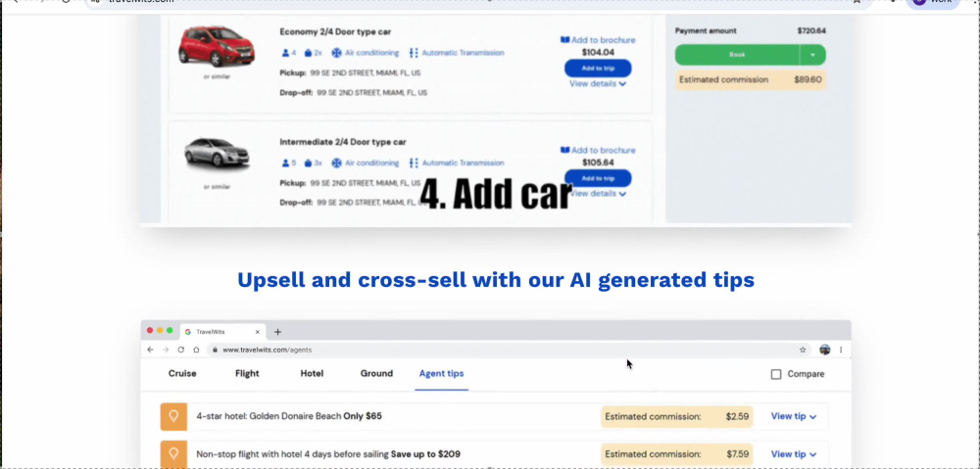
Task: Click the Payment amount $720.64 value
Action: pos(811,30)
